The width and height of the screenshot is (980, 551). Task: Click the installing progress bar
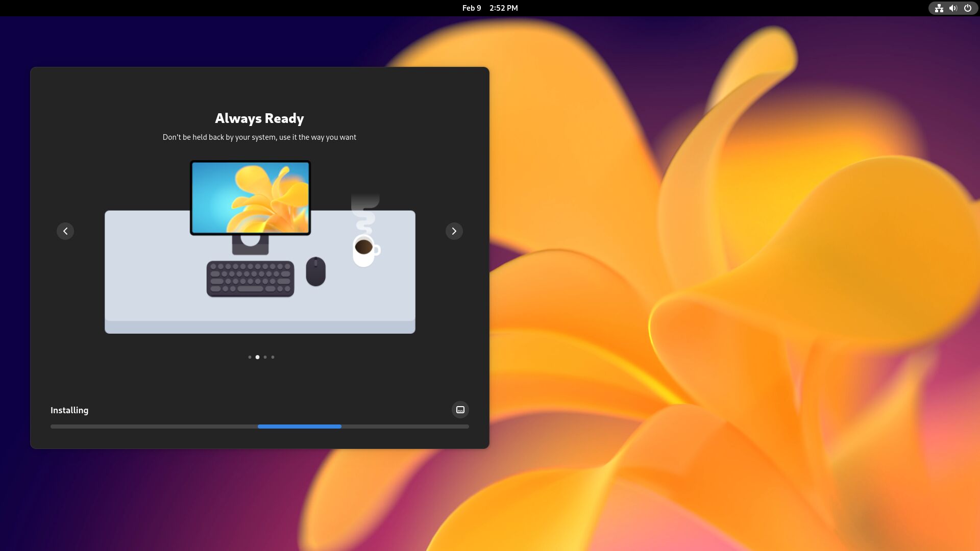tap(259, 427)
